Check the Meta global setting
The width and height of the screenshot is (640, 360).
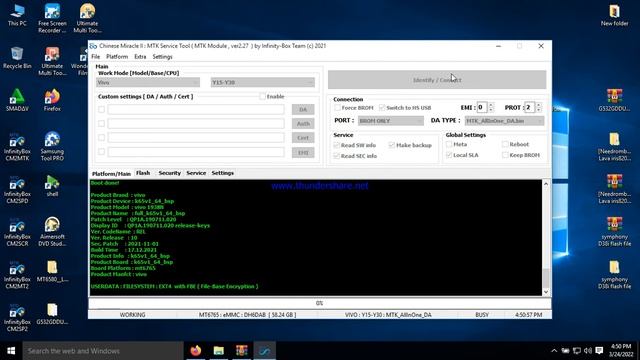pos(449,144)
